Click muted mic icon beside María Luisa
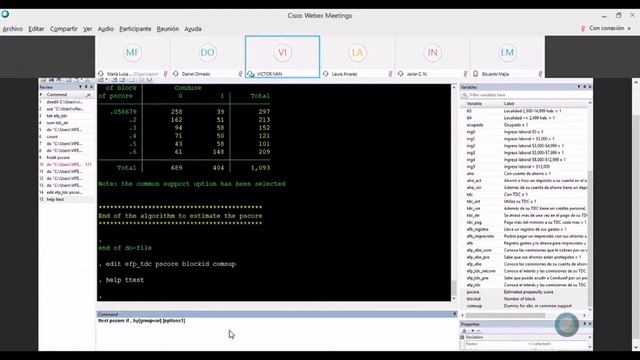Viewport: 640px width, 360px height. click(x=165, y=74)
